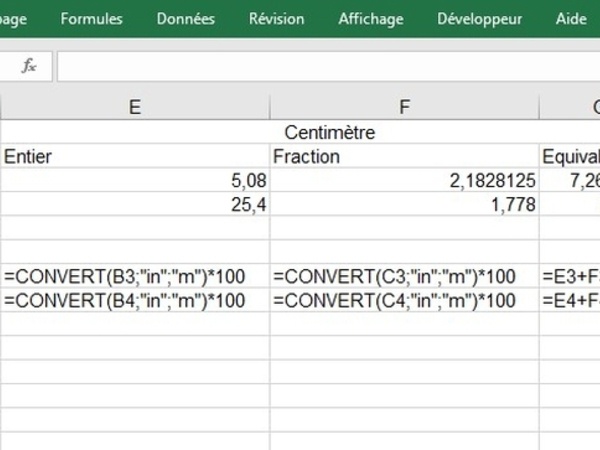This screenshot has height=450, width=600.
Task: Select the cell with value 25,4
Action: tap(135, 205)
